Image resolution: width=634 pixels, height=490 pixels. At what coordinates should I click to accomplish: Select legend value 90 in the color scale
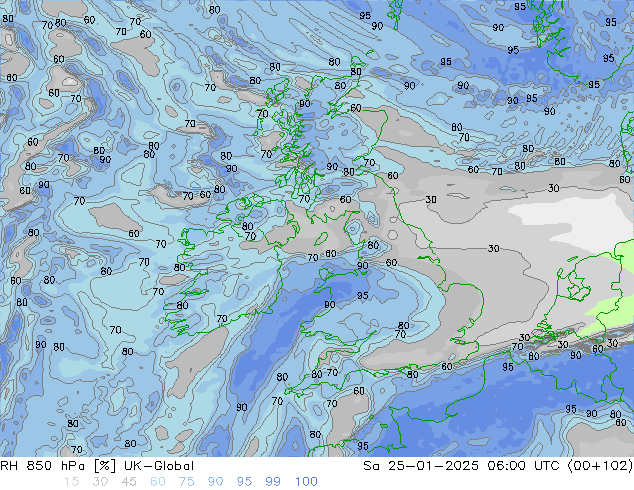coord(215,482)
